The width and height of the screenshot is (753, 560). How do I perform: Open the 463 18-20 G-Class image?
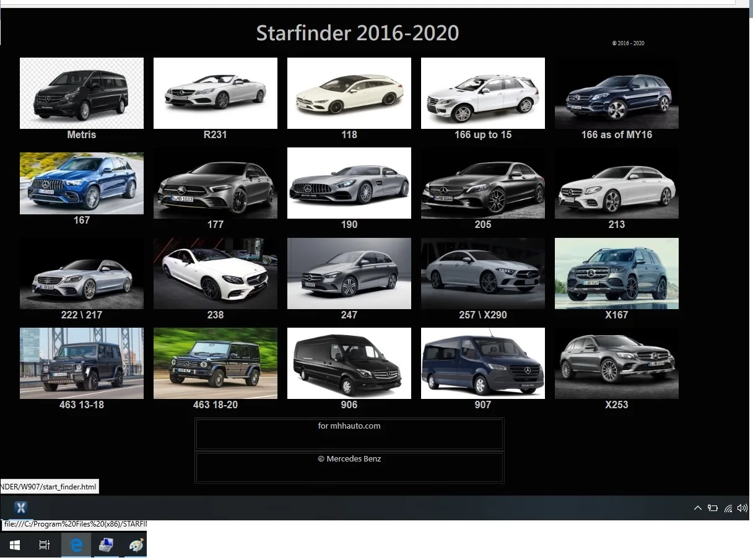point(215,364)
